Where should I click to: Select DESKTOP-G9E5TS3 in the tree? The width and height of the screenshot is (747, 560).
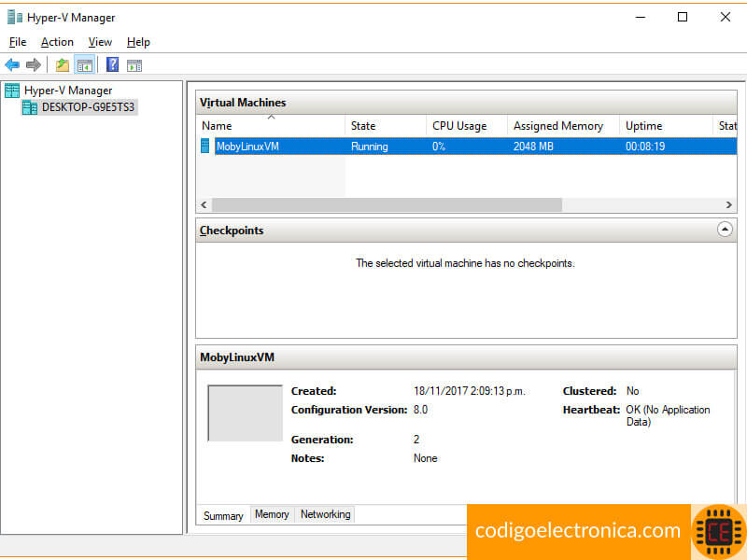(x=88, y=107)
